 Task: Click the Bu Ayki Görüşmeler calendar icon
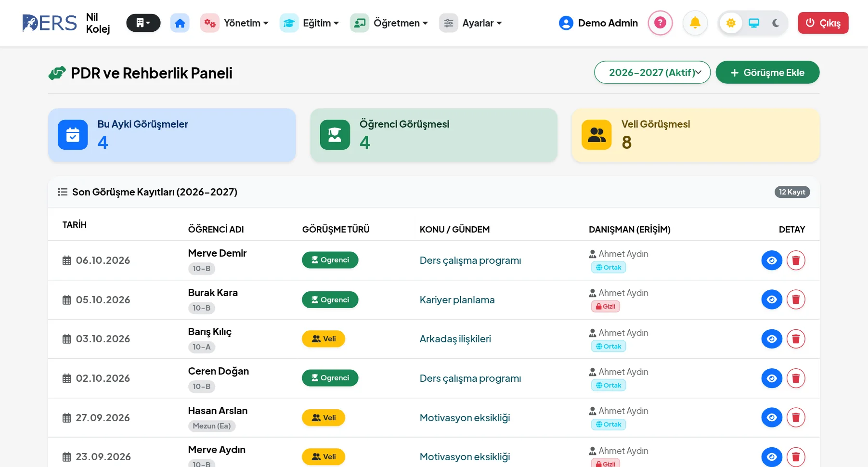(x=73, y=135)
